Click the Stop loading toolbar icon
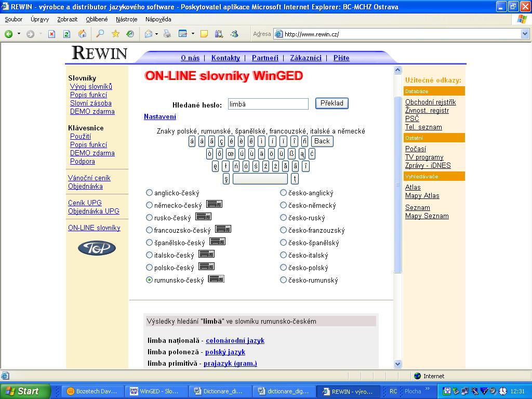This screenshot has height=399, width=532. pyautogui.click(x=51, y=34)
